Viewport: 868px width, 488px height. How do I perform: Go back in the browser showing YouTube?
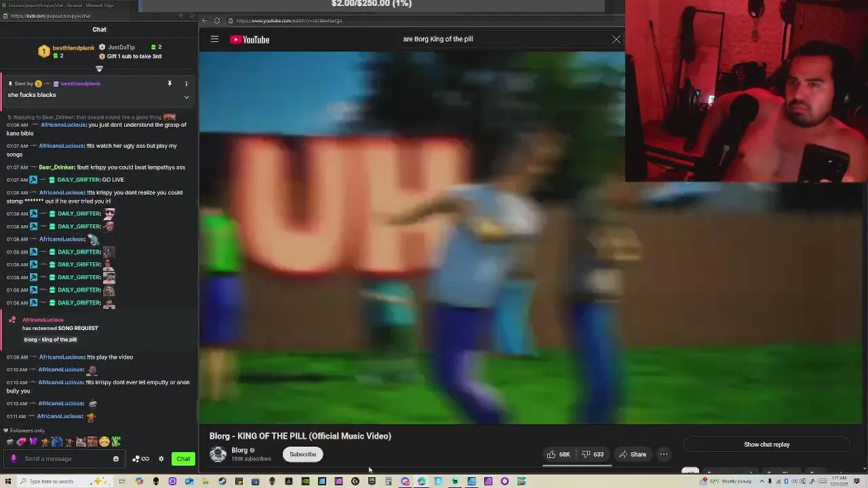[205, 20]
